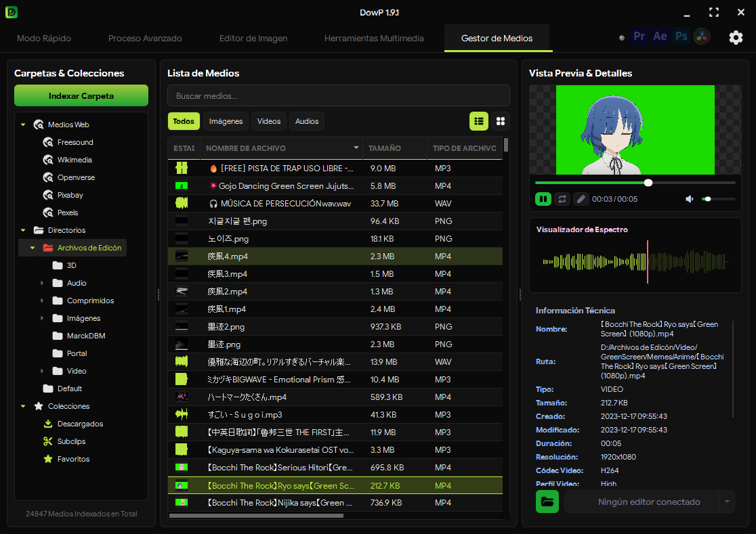756x534 pixels.
Task: Click the After Effects integration icon
Action: click(x=660, y=37)
